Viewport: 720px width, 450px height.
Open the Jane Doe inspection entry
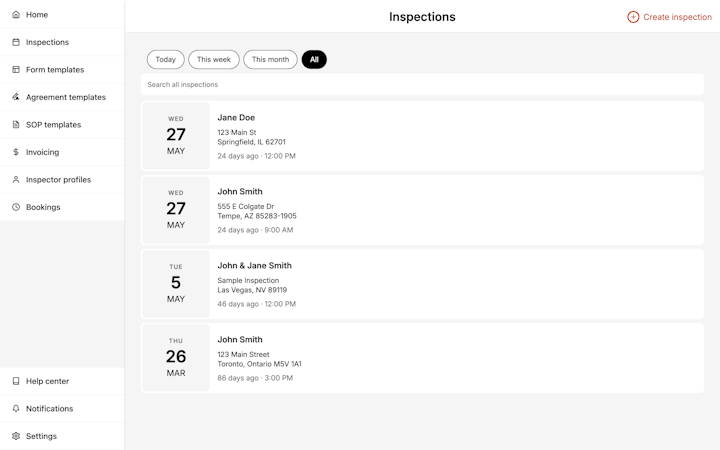(x=422, y=136)
